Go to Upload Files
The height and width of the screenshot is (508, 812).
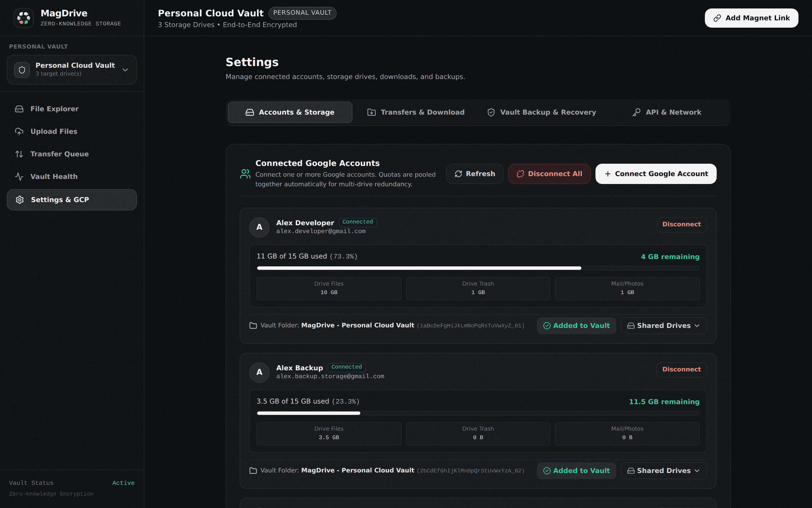[x=72, y=131]
